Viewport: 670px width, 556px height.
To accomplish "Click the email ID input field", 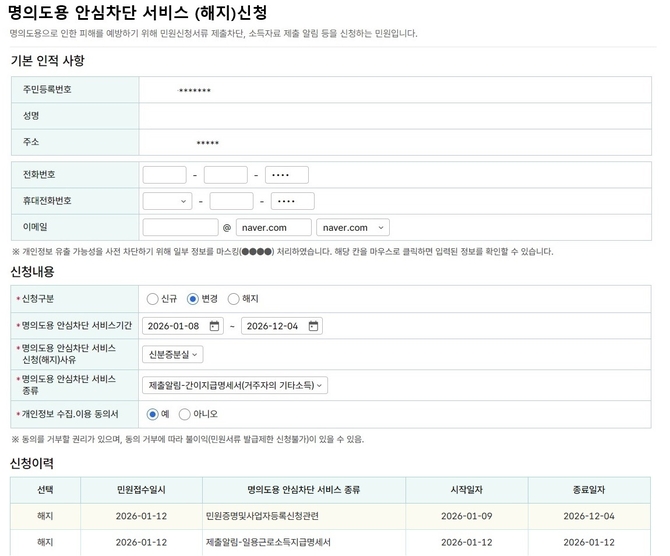I will pos(180,228).
